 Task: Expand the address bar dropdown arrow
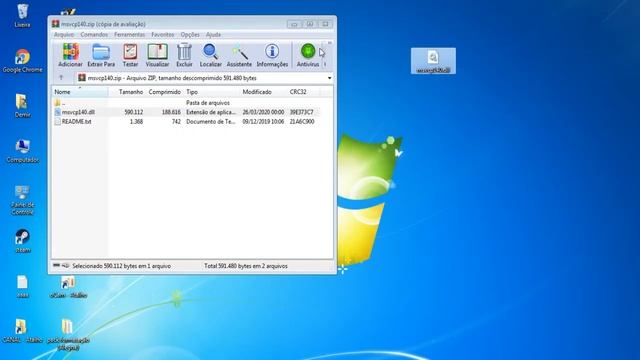coord(329,78)
